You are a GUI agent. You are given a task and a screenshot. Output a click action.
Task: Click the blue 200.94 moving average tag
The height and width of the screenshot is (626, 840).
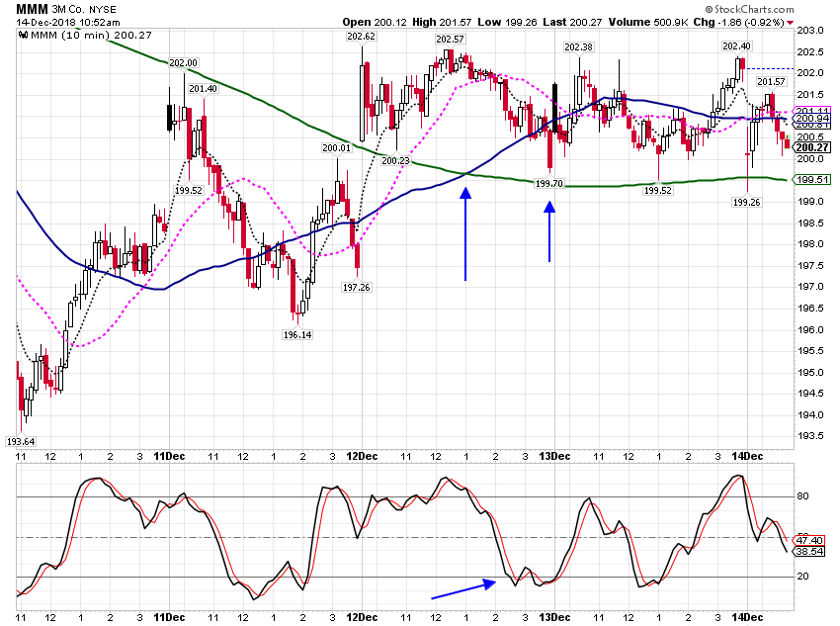coord(812,119)
